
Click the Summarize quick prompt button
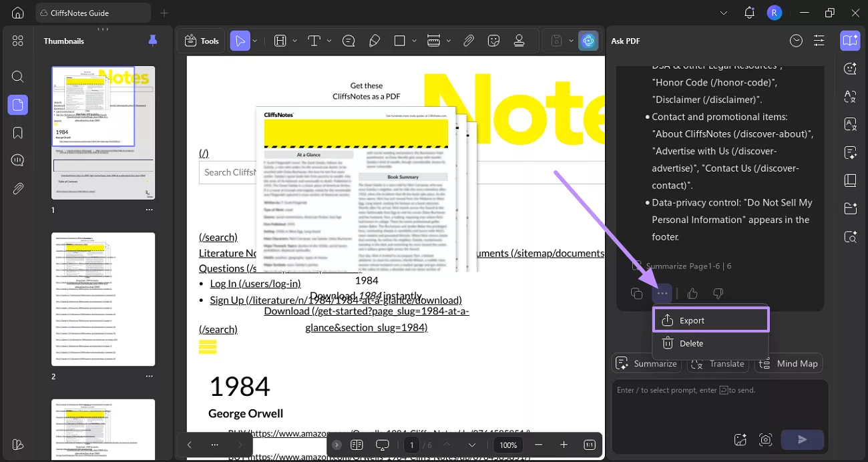[646, 364]
